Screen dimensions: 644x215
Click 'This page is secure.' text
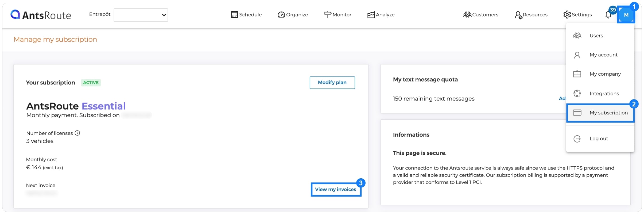tap(420, 153)
